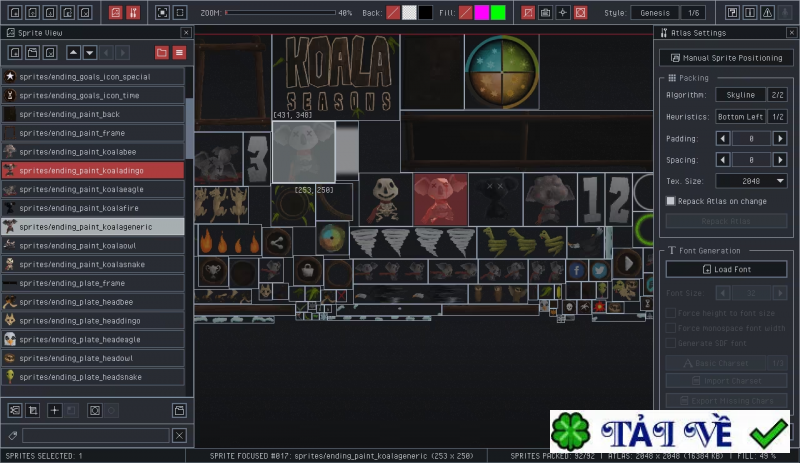Click the folder icon at the Sprite View bottom right
Viewport: 800px width, 463px height.
[179, 410]
